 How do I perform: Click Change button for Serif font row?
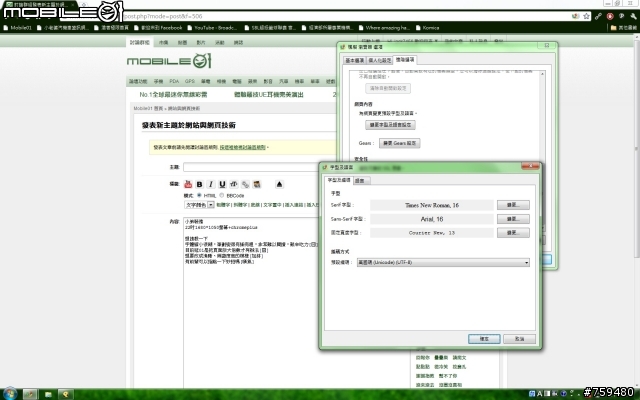pyautogui.click(x=513, y=205)
